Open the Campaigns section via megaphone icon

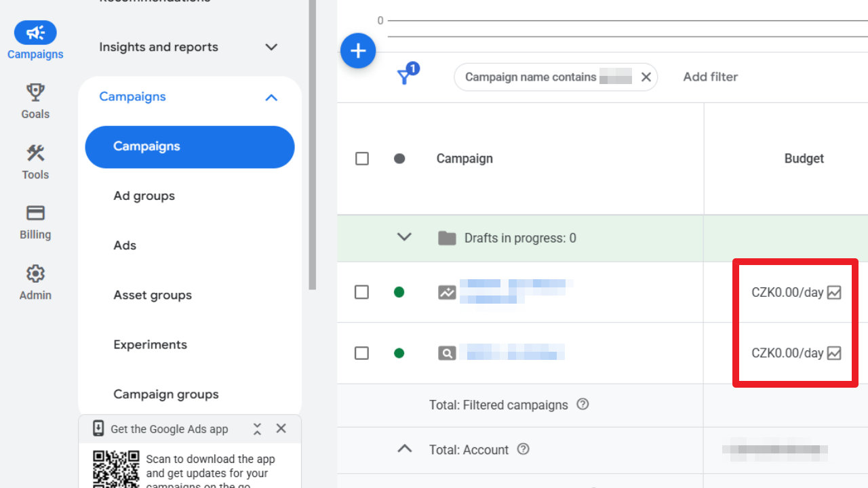pos(35,33)
